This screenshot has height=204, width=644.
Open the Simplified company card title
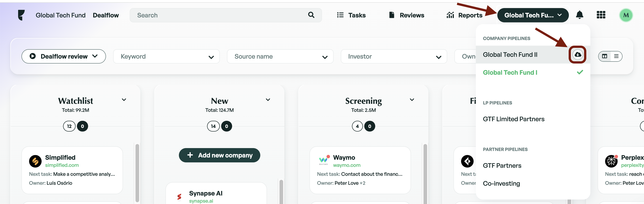point(60,157)
